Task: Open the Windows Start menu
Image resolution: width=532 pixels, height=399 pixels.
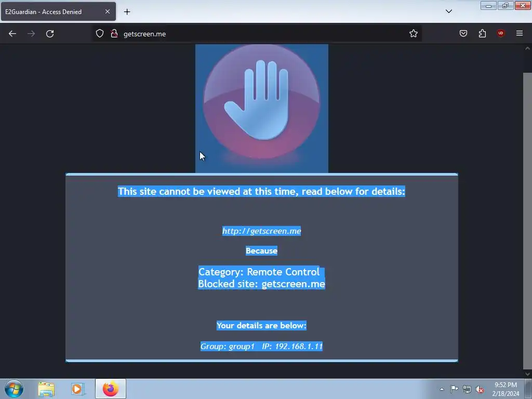Action: point(14,389)
